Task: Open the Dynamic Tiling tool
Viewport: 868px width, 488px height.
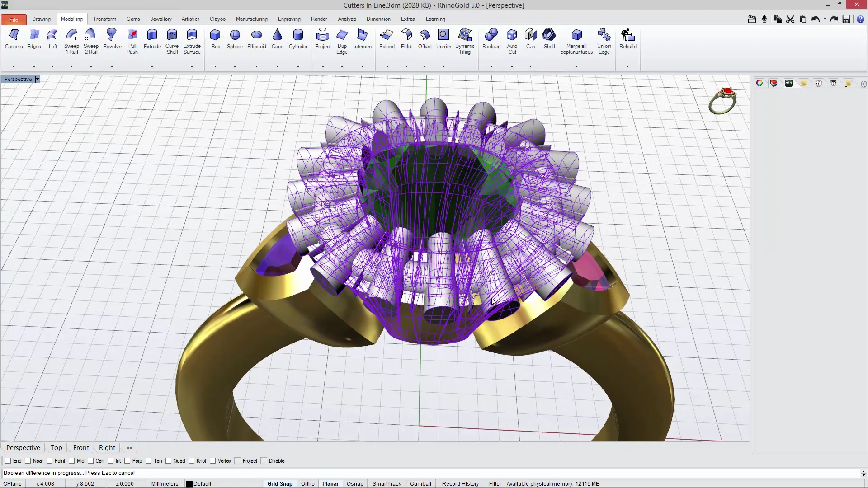Action: 465,42
